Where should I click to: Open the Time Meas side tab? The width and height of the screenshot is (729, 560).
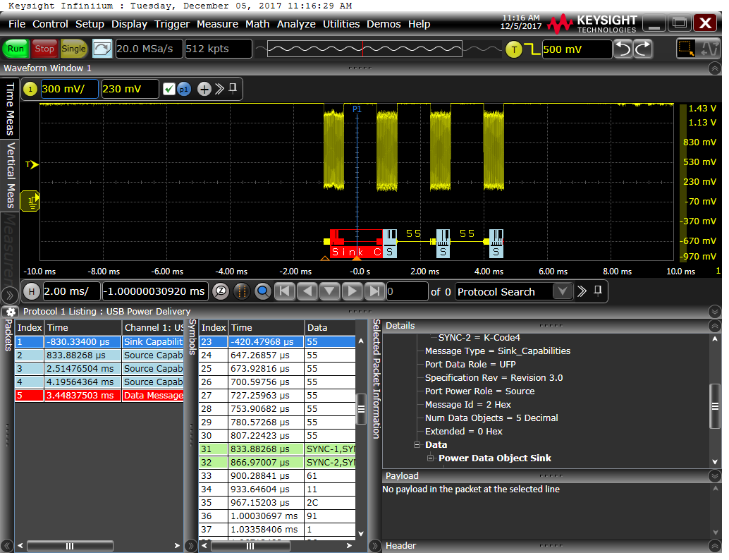click(10, 109)
